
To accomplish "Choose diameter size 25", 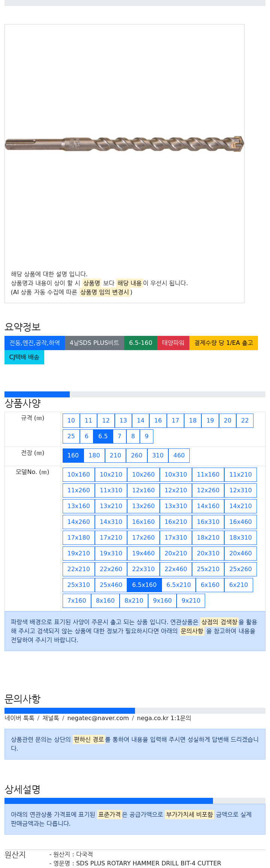I will pyautogui.click(x=71, y=436).
